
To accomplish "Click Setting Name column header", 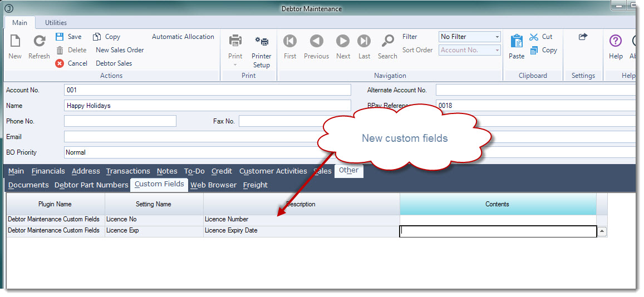I will coord(154,204).
